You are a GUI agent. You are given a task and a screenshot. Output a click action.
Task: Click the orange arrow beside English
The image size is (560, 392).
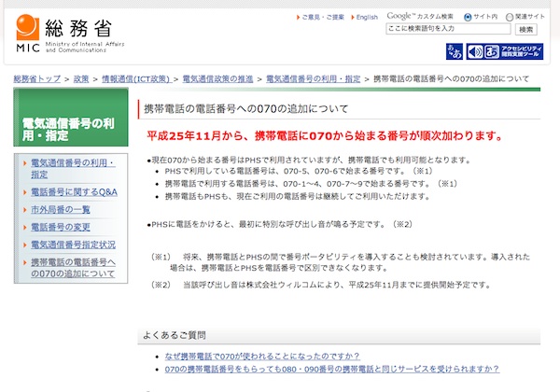point(351,17)
